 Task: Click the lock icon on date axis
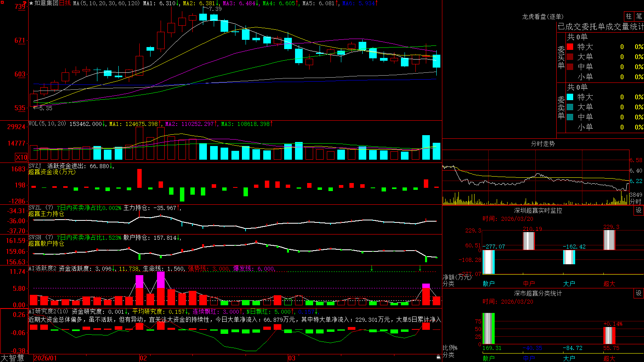(439, 357)
